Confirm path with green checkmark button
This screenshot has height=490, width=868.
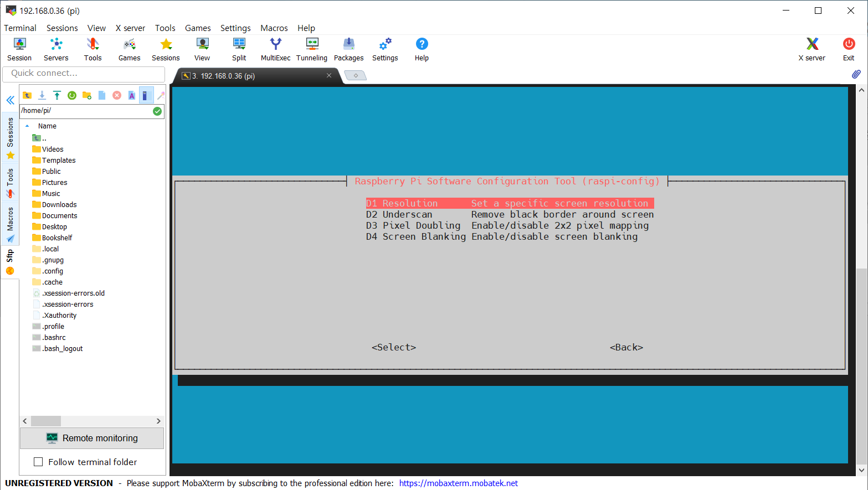point(157,111)
